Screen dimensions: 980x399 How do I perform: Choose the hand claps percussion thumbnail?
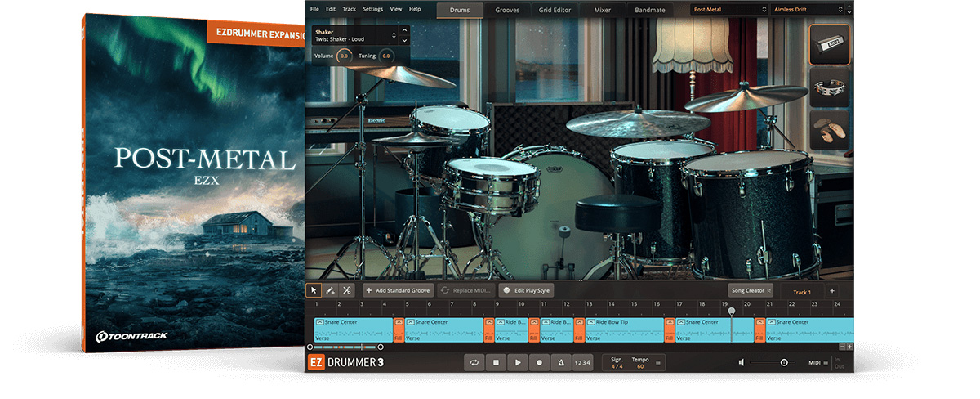[830, 132]
